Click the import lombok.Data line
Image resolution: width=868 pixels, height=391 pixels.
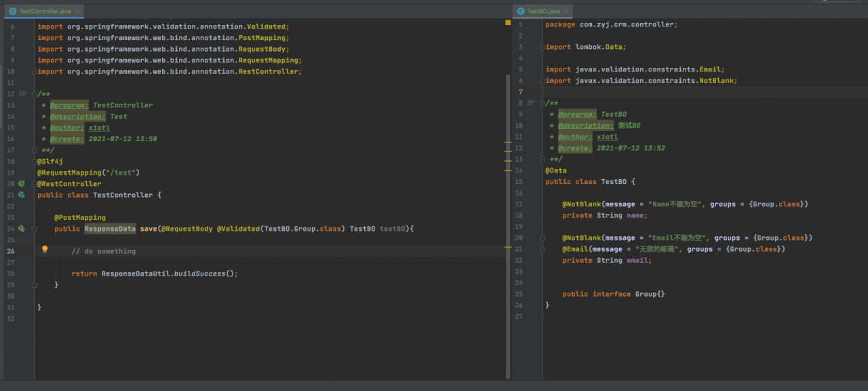click(586, 47)
